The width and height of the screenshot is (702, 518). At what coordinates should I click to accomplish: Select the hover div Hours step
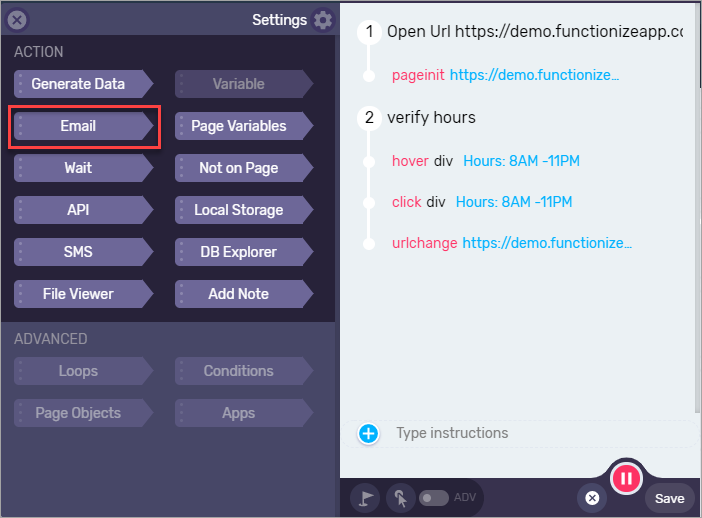(x=486, y=161)
